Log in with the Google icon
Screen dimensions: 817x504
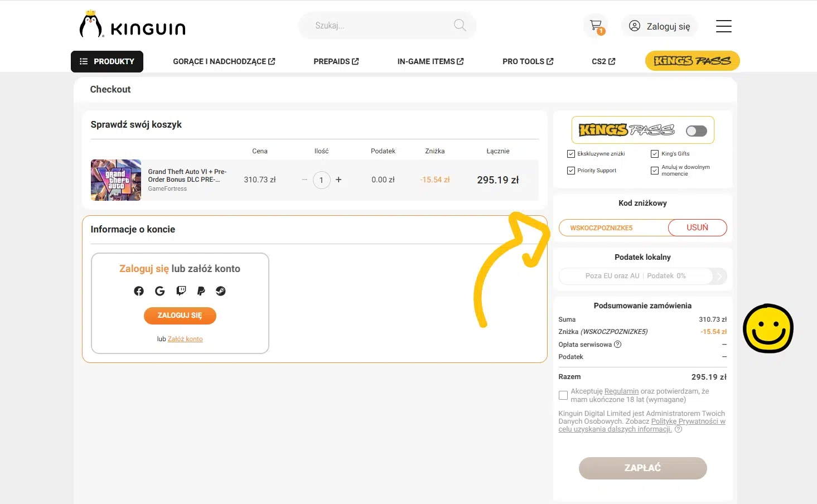[160, 291]
